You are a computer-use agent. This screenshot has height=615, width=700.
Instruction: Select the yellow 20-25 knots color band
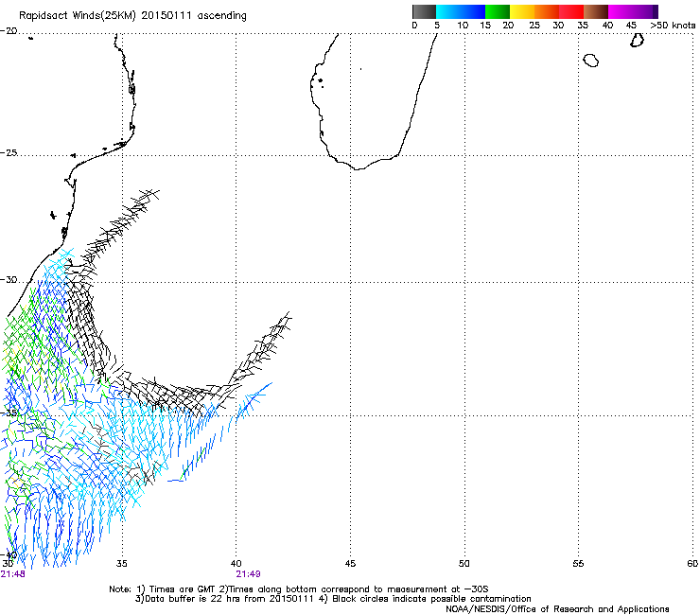[x=522, y=11]
